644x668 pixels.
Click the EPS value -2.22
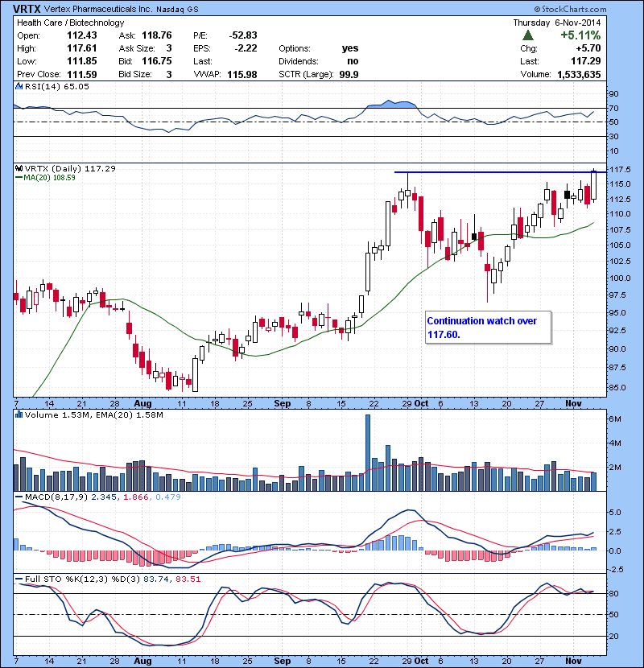pyautogui.click(x=246, y=48)
